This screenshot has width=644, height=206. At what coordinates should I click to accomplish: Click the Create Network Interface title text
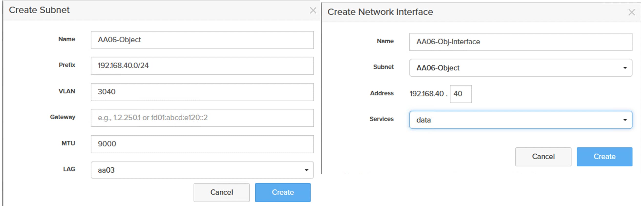coord(380,12)
